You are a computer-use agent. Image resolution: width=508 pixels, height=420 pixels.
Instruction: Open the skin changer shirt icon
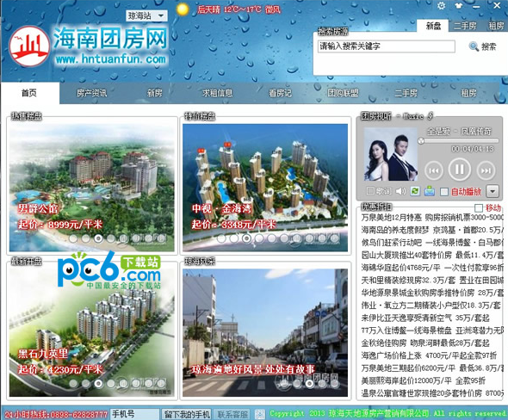pyautogui.click(x=458, y=5)
